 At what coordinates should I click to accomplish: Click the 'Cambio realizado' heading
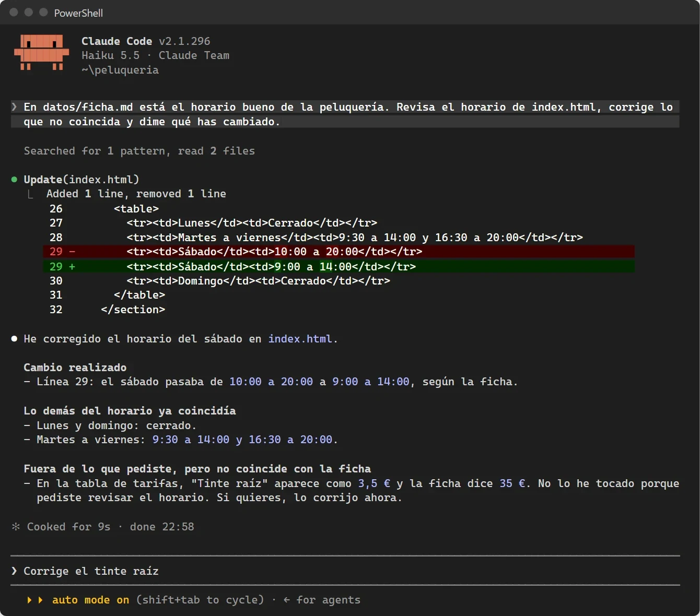(75, 368)
